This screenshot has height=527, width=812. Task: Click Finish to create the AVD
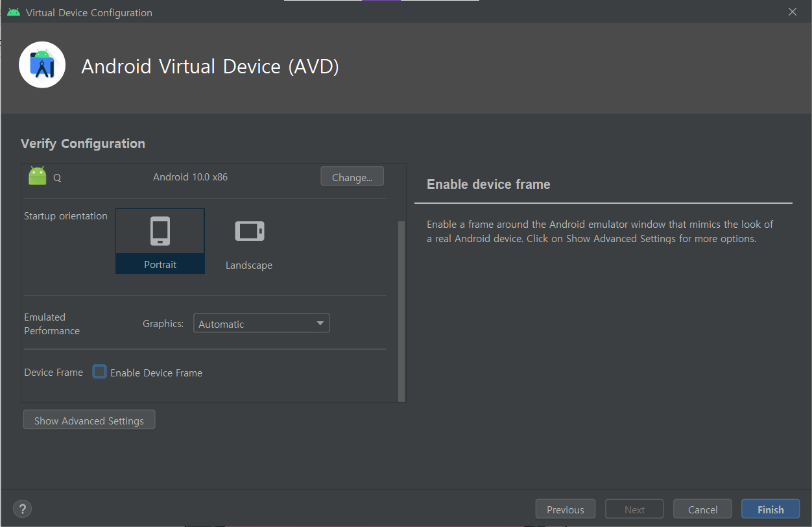tap(770, 509)
